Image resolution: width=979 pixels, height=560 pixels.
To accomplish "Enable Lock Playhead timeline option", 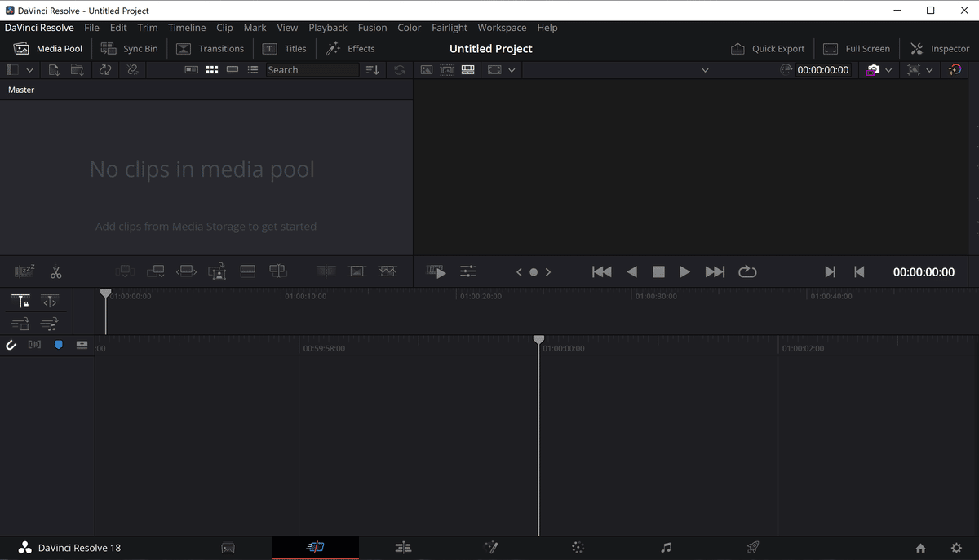I will [21, 302].
